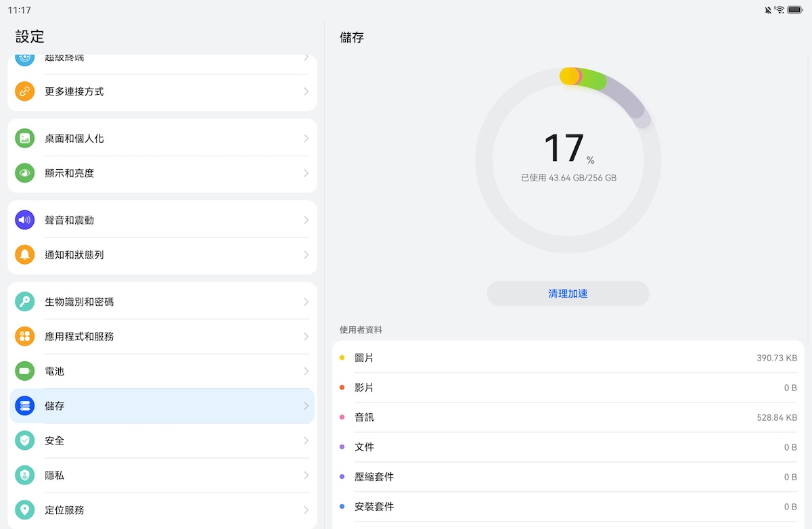Open the 圖片 storage category row
This screenshot has height=529, width=812.
tap(568, 358)
